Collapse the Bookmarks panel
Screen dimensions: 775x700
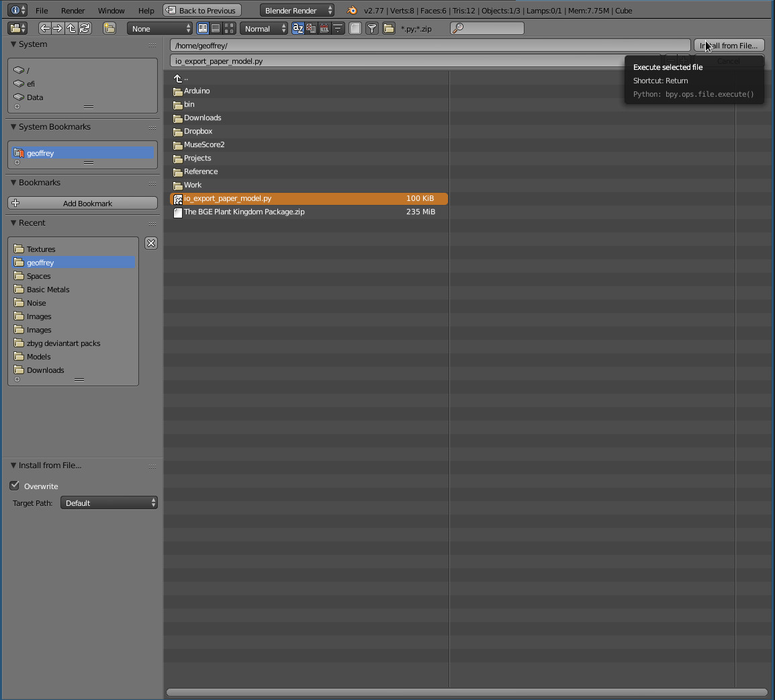click(x=13, y=183)
